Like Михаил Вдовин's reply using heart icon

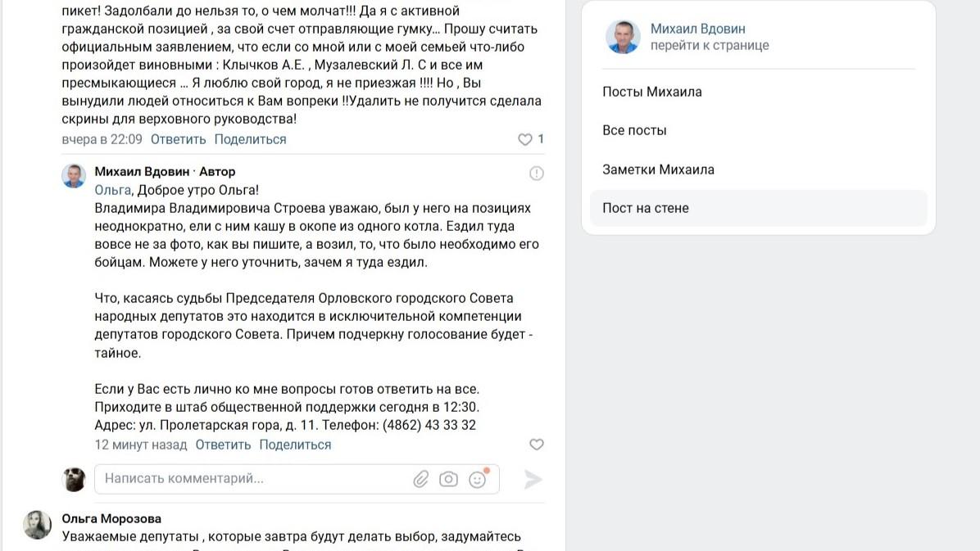[536, 445]
